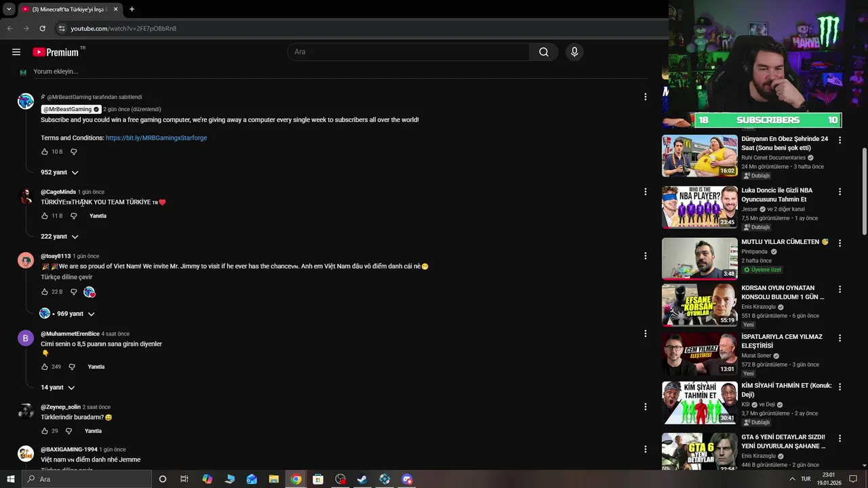Open Microsoft Store from the taskbar
Viewport: 868px width, 488px height.
pos(318,479)
